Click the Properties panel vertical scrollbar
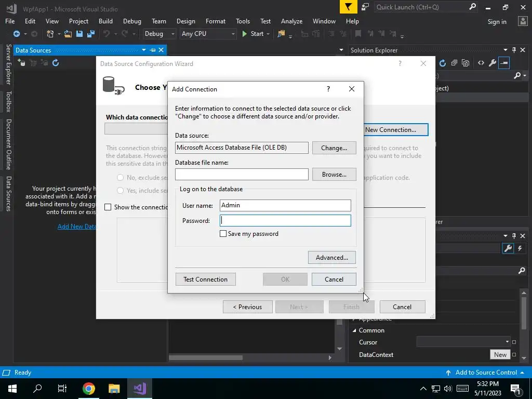 click(x=524, y=325)
